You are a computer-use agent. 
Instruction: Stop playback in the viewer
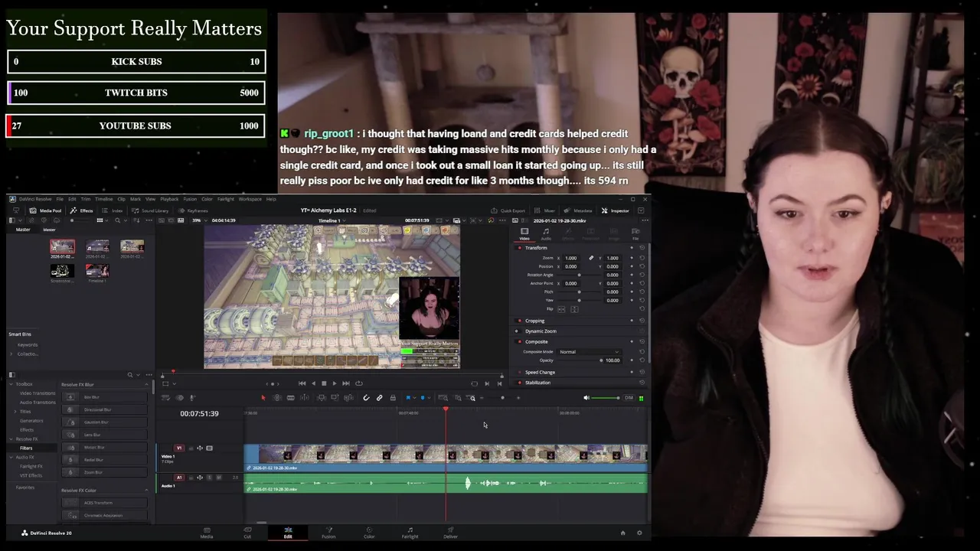coord(324,383)
